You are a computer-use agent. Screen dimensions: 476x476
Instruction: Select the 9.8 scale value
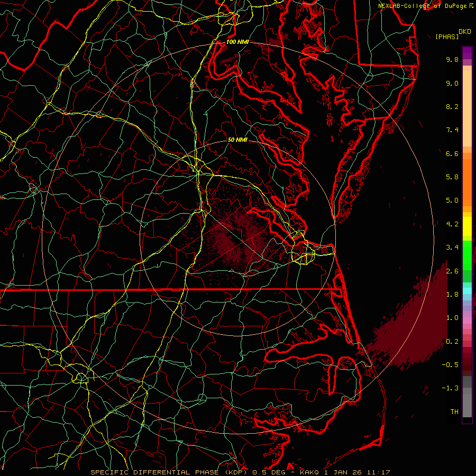(452, 59)
